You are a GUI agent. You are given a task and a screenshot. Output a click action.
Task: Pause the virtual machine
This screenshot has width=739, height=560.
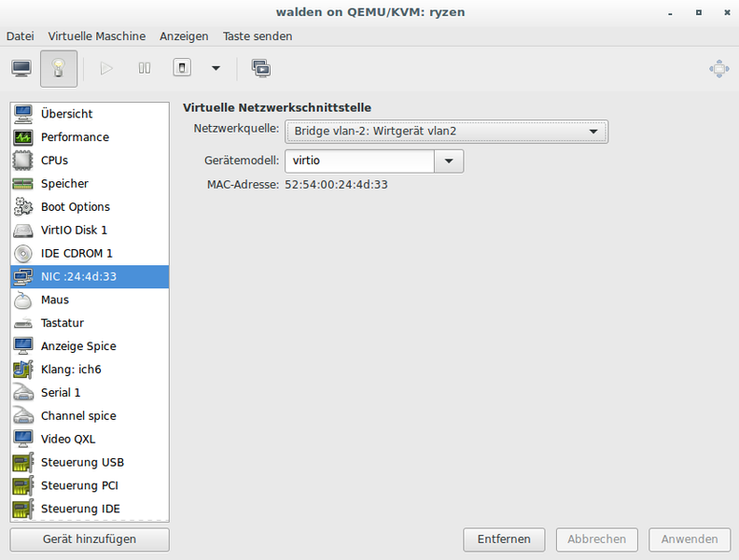click(145, 68)
